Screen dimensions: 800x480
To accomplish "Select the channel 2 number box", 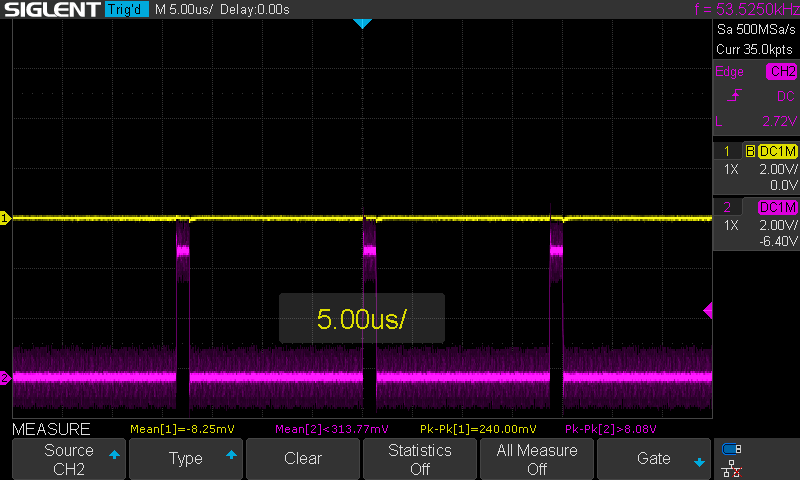I will pos(727,207).
